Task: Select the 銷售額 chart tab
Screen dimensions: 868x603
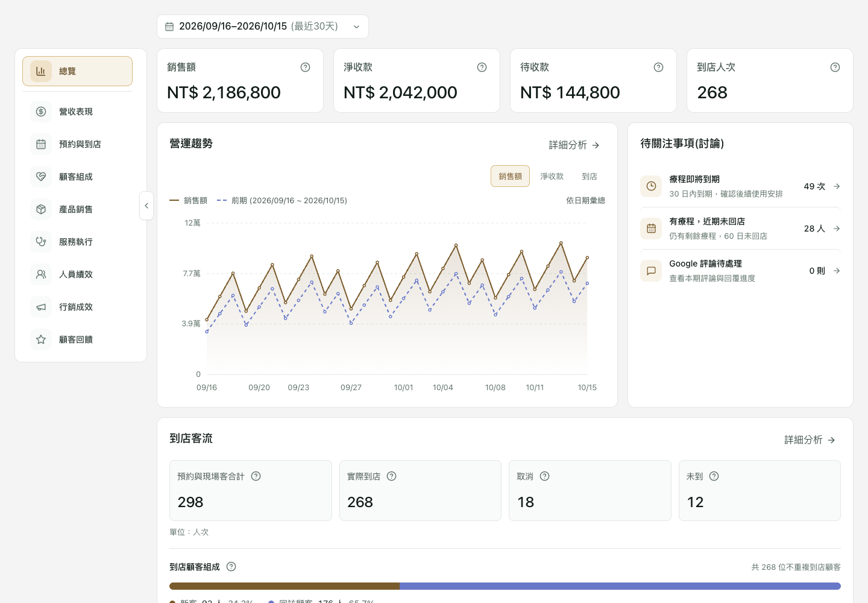Action: tap(511, 176)
